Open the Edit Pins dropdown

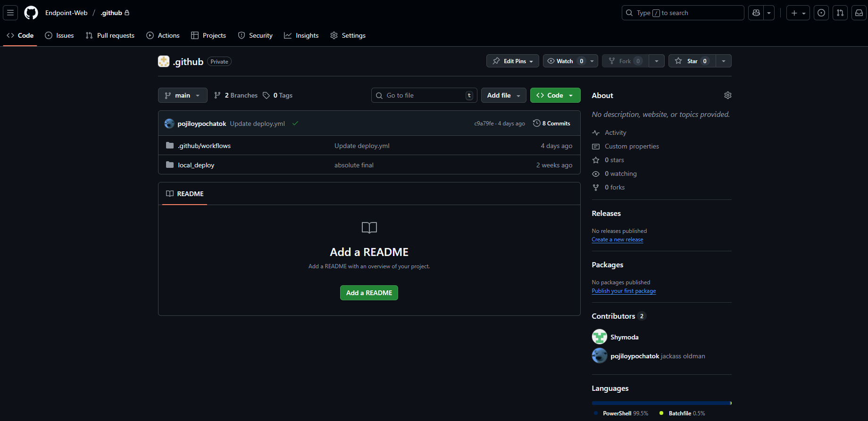tap(513, 61)
